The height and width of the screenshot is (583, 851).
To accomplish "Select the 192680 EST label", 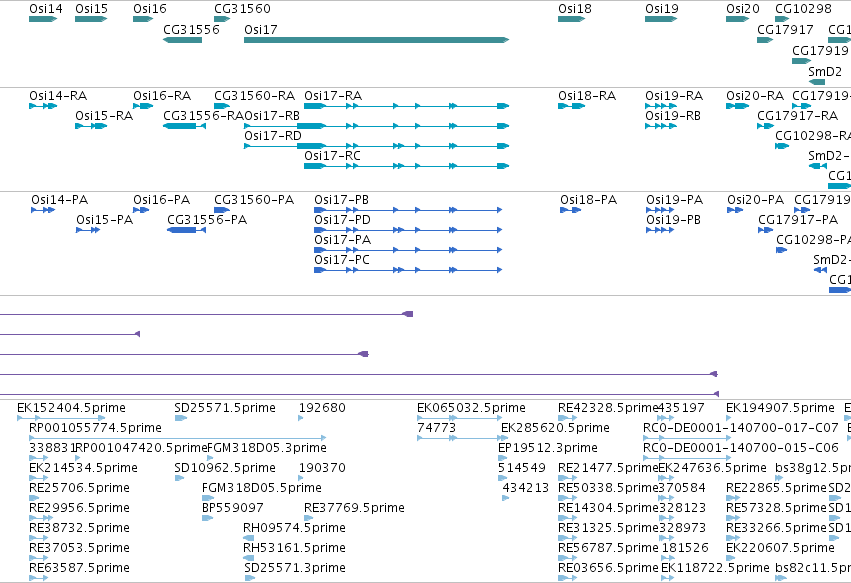I will (322, 408).
